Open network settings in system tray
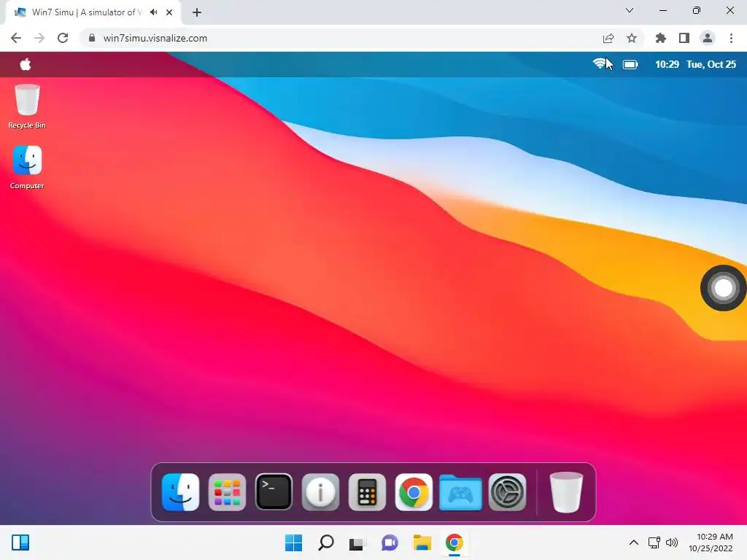The width and height of the screenshot is (747, 560). click(x=654, y=542)
